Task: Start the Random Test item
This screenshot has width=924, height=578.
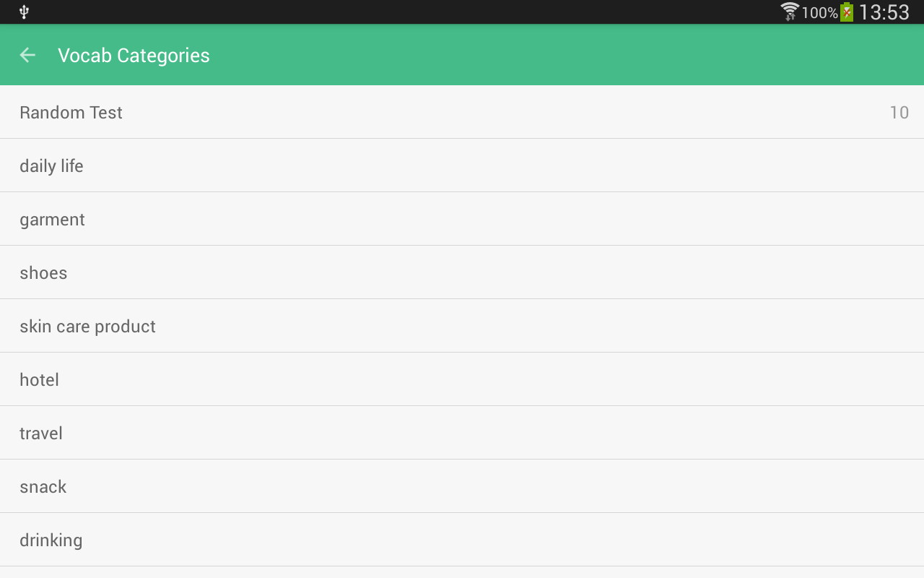Action: (71, 112)
